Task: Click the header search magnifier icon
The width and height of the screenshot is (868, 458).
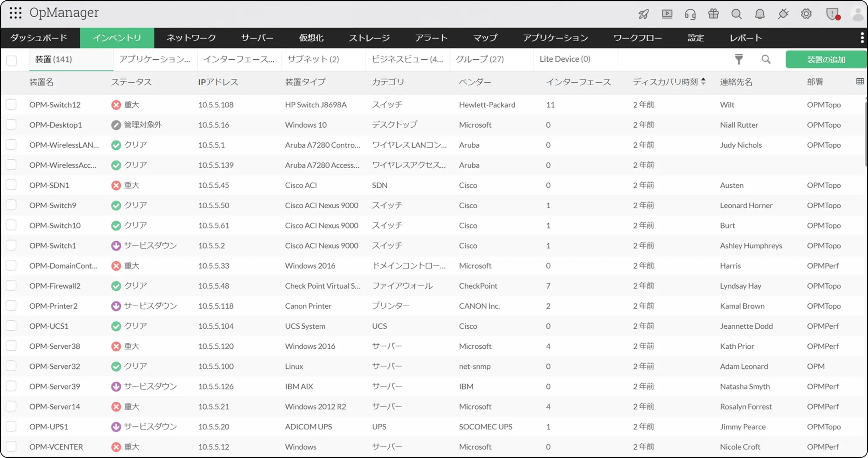Action: coord(736,14)
